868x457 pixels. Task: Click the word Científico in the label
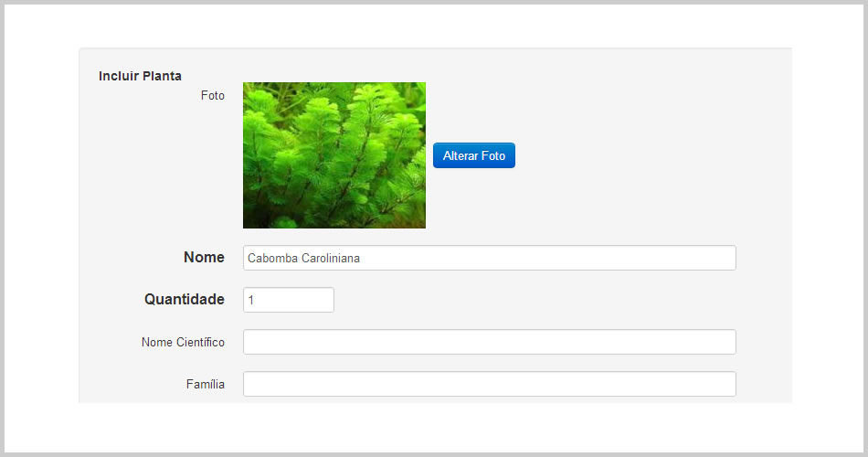(200, 343)
